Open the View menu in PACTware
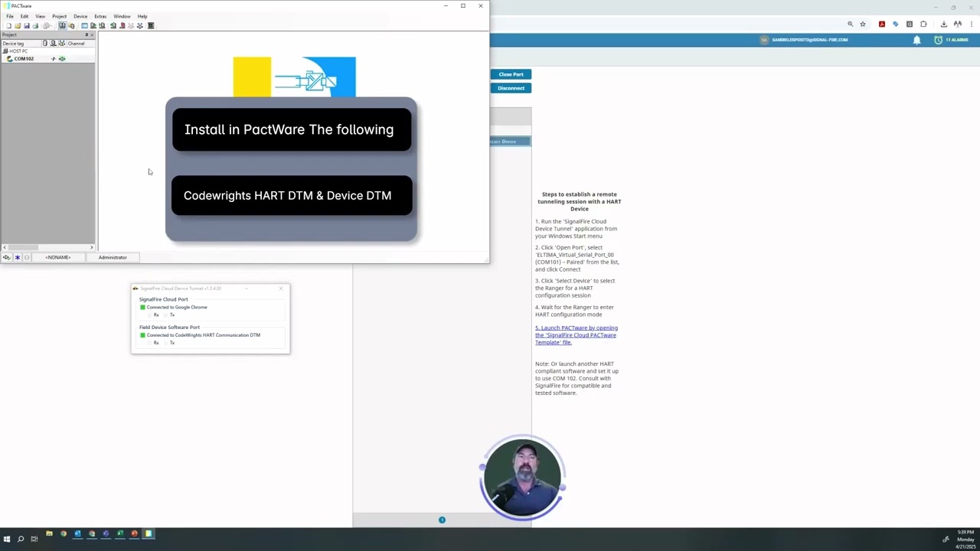This screenshot has width=980, height=551. point(40,16)
